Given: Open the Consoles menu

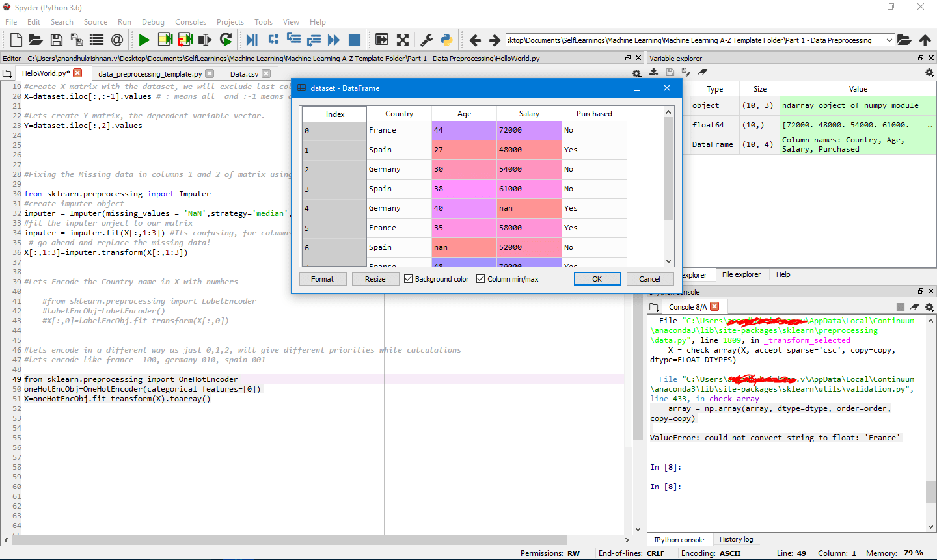Looking at the screenshot, I should coord(190,21).
